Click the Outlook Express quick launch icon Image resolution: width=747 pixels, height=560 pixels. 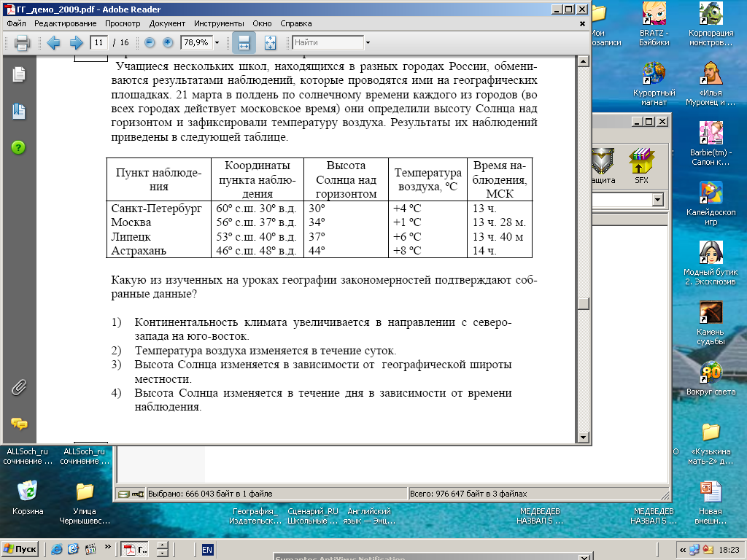tap(73, 550)
